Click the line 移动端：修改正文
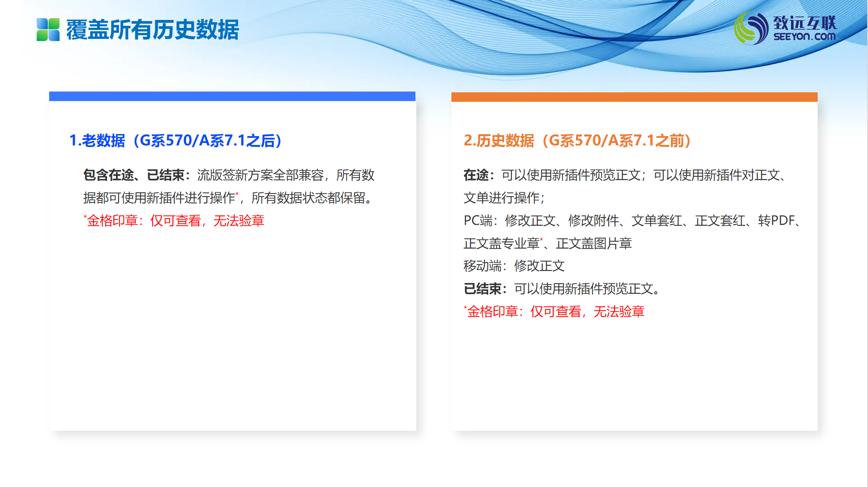The image size is (868, 487). [x=514, y=266]
